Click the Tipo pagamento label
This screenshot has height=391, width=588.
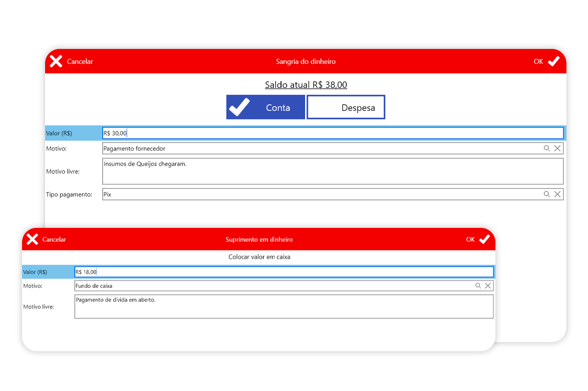pos(69,194)
